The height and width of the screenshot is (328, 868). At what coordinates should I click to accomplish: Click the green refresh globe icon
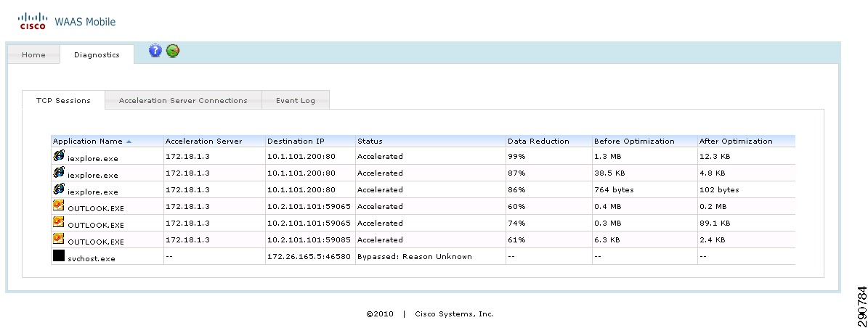point(173,51)
